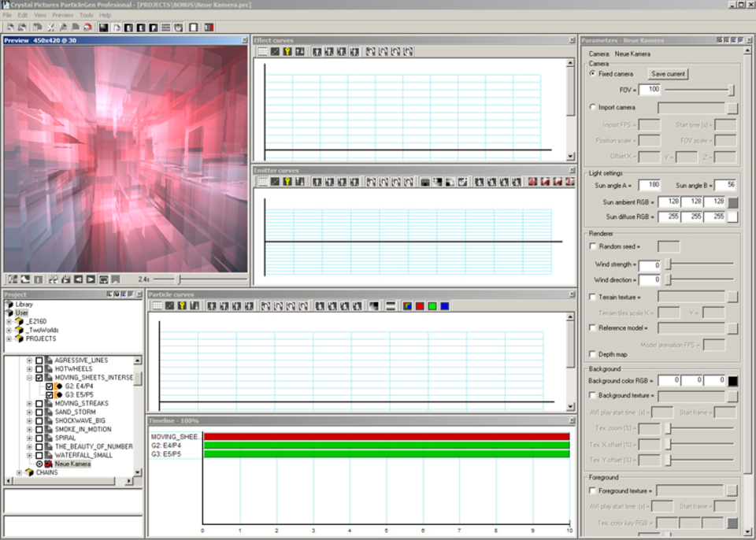Click the blue channel icon in Particle curves

click(445, 305)
